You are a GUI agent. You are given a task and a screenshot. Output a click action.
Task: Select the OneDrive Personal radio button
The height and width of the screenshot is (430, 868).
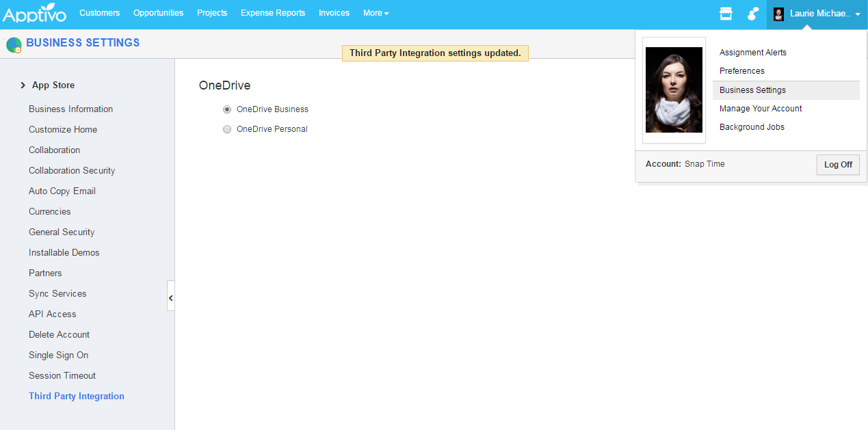tap(227, 129)
